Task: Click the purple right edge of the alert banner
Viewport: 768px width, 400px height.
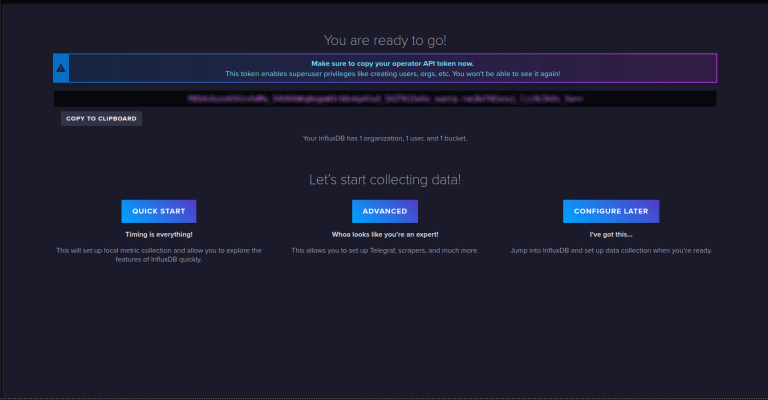Action: [x=715, y=68]
